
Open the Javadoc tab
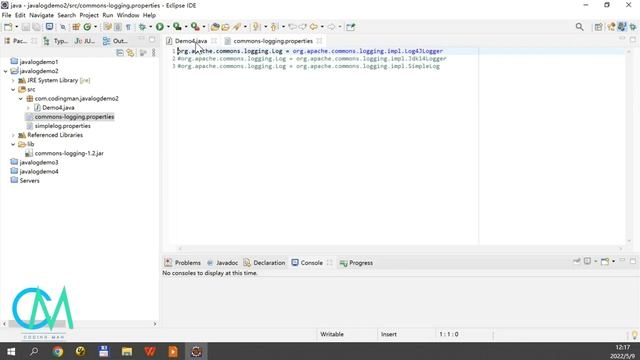click(222, 263)
